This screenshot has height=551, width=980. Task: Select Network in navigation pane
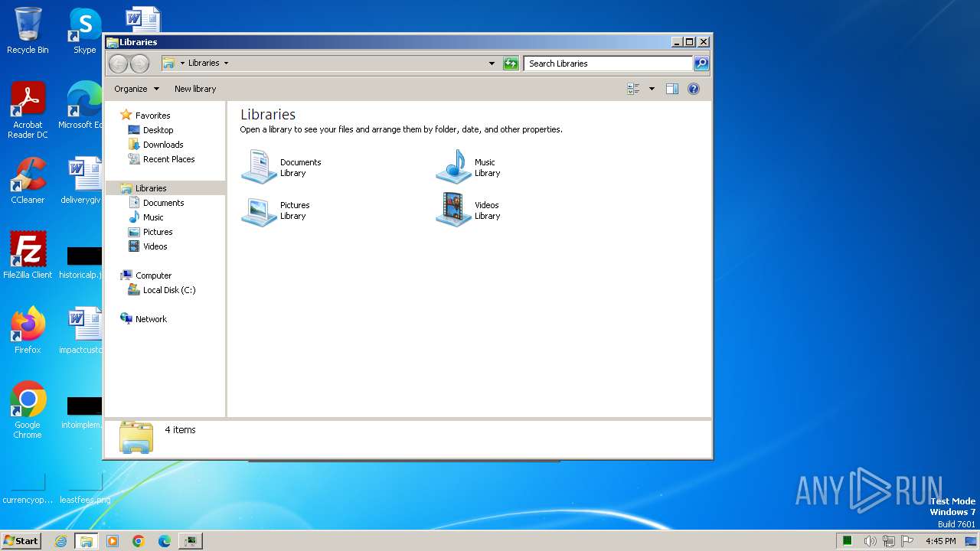tap(151, 319)
